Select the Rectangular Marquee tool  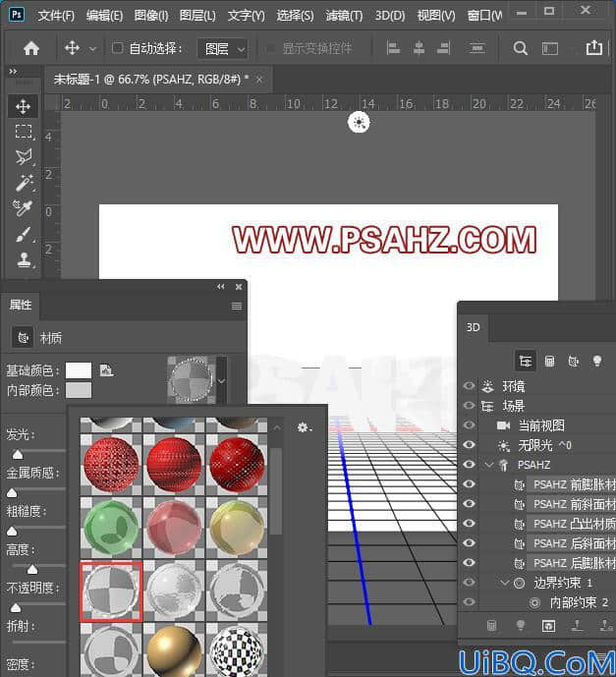[24, 132]
